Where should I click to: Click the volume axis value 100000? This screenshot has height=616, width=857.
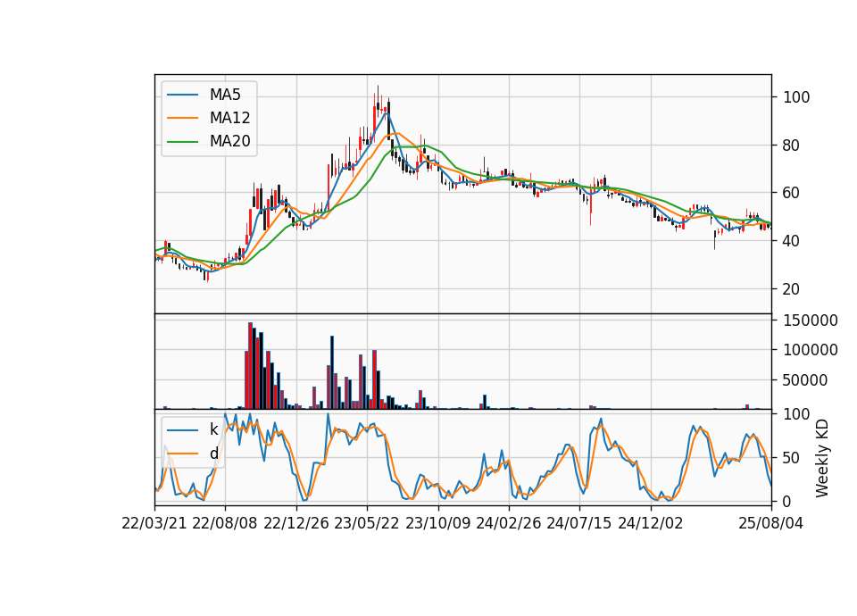pyautogui.click(x=811, y=350)
